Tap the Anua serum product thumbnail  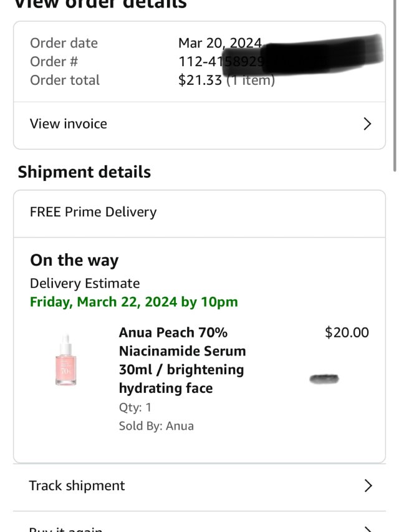(x=65, y=360)
